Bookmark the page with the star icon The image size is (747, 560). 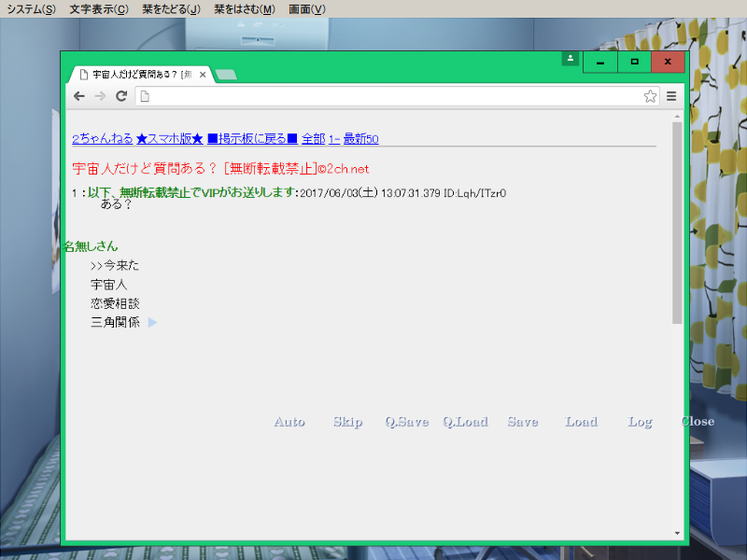[650, 96]
